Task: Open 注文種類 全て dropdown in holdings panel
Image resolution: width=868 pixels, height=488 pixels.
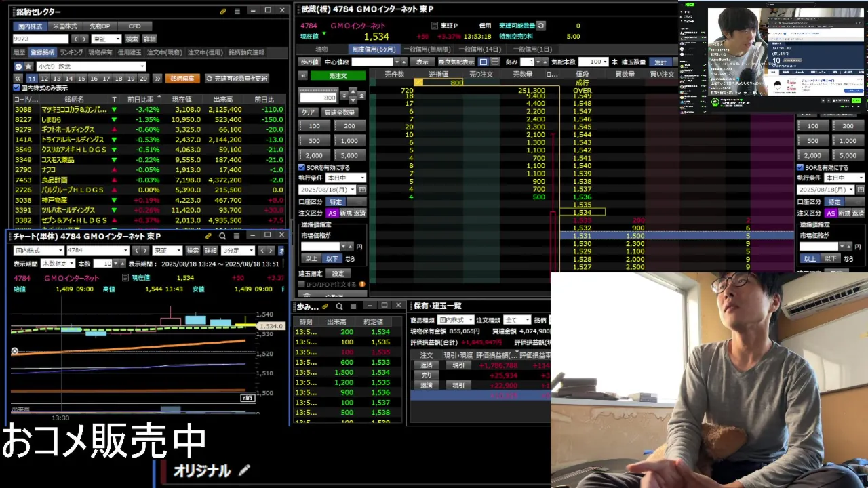Action: (517, 319)
